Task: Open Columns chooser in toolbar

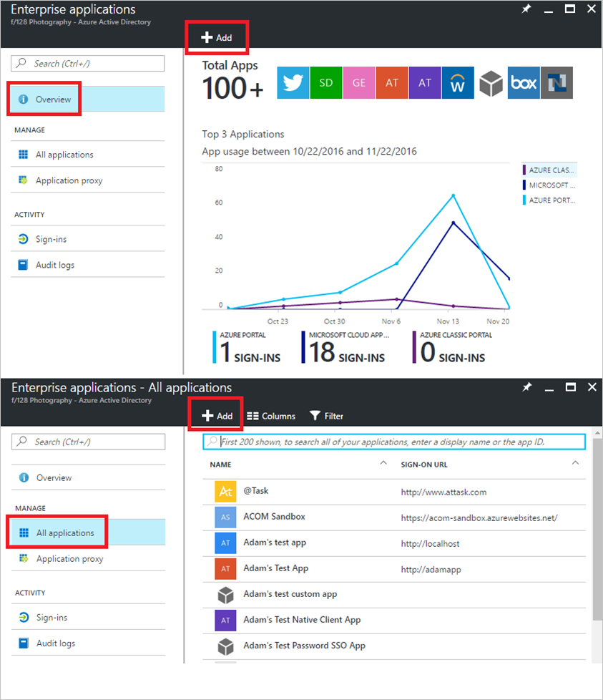Action: tap(270, 416)
